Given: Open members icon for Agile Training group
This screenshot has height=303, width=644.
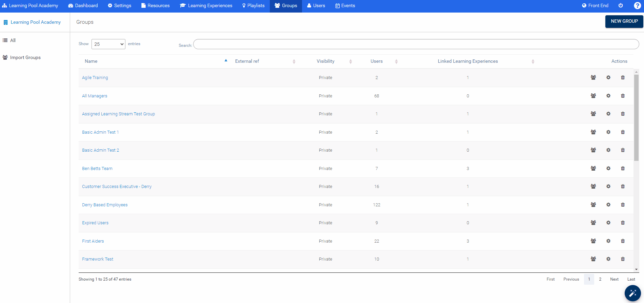Looking at the screenshot, I should click(593, 77).
